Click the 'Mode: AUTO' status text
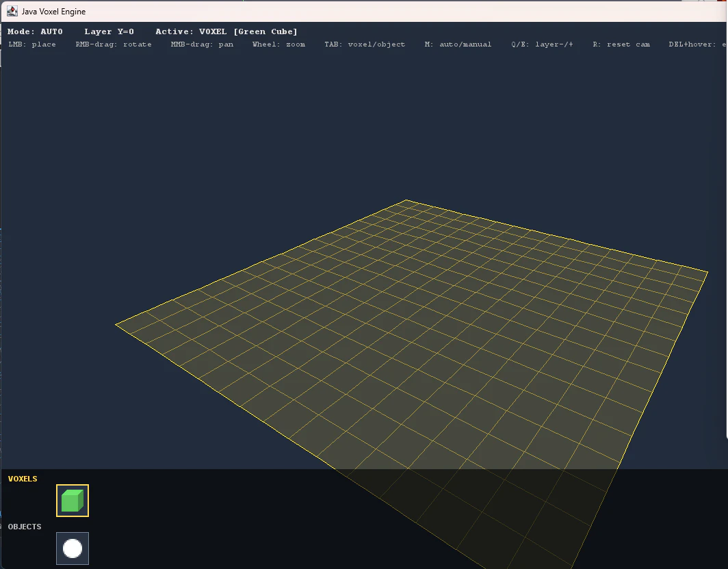This screenshot has width=728, height=569. (35, 31)
